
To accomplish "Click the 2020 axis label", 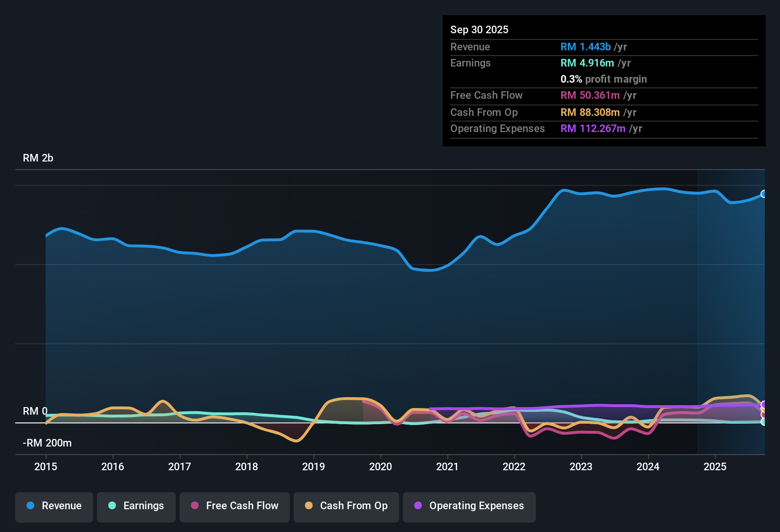I will coord(380,467).
